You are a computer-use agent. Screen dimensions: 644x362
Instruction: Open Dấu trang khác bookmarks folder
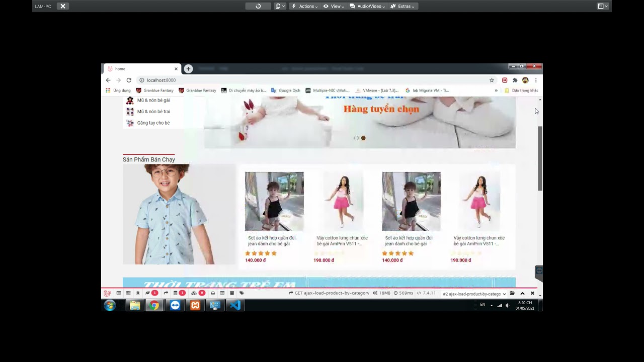[521, 90]
